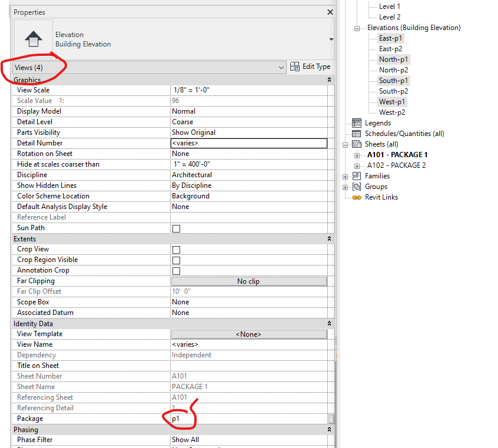The height and width of the screenshot is (448, 498).
Task: Click the Scale Value 96 cell
Action: click(249, 101)
